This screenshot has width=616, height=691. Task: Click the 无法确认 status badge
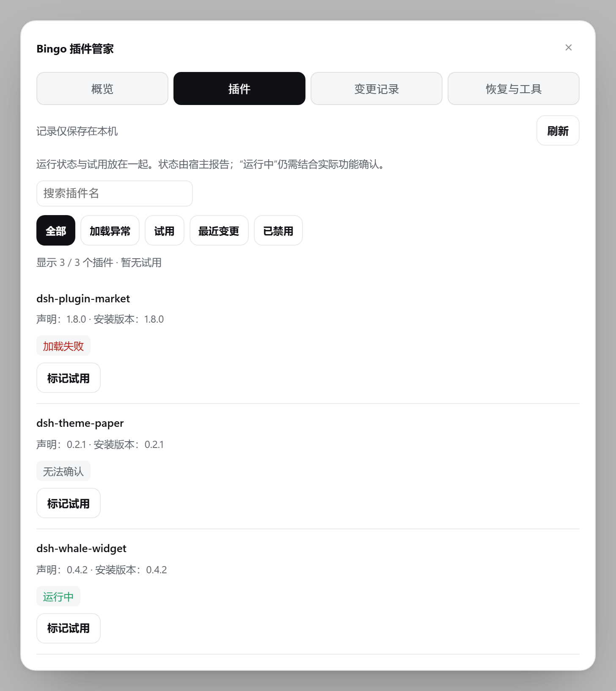[x=63, y=471]
